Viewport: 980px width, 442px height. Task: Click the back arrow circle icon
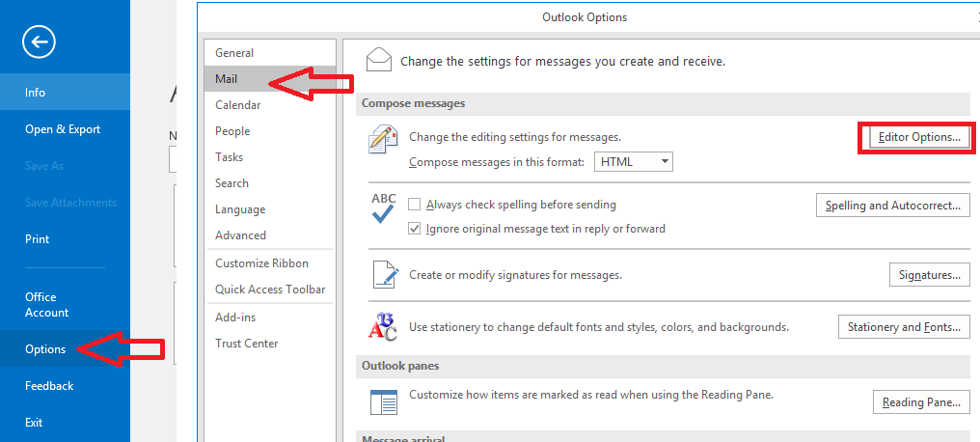(39, 41)
